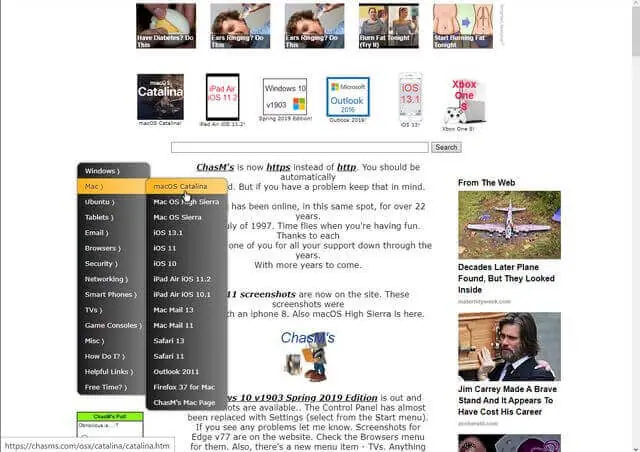Expand the Game Consoles menu
Viewport: 640px width, 452px height.
111,325
